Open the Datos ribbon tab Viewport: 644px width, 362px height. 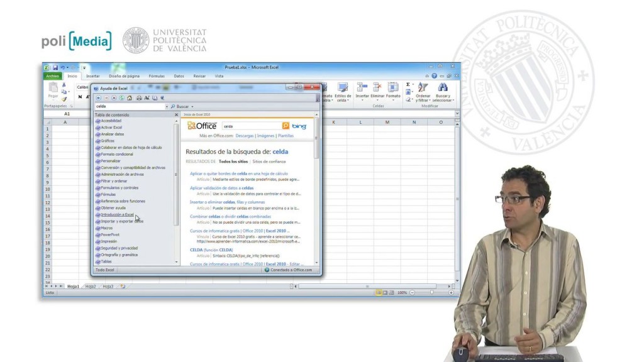[x=179, y=76]
